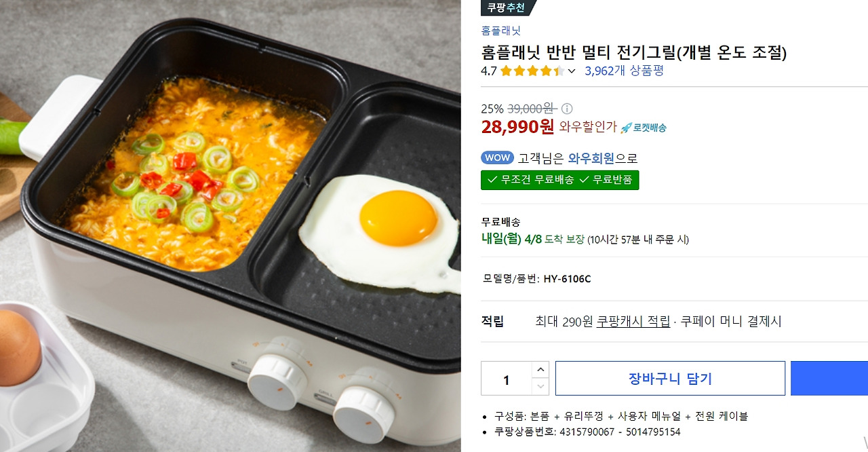Click the 쿠팡추천 badge at top
Image resolution: width=868 pixels, height=452 pixels.
tap(504, 9)
